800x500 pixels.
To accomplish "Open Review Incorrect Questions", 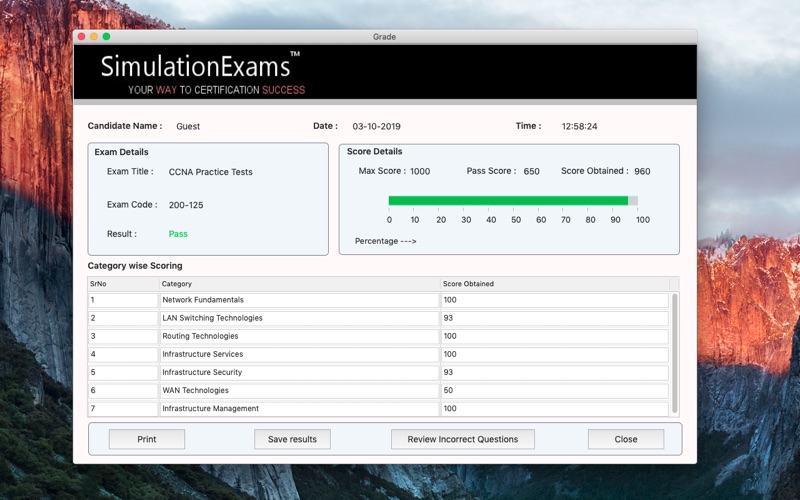I will [463, 439].
